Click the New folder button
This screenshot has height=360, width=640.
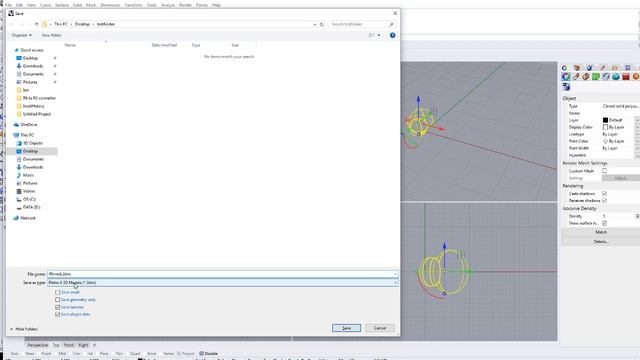[x=51, y=35]
